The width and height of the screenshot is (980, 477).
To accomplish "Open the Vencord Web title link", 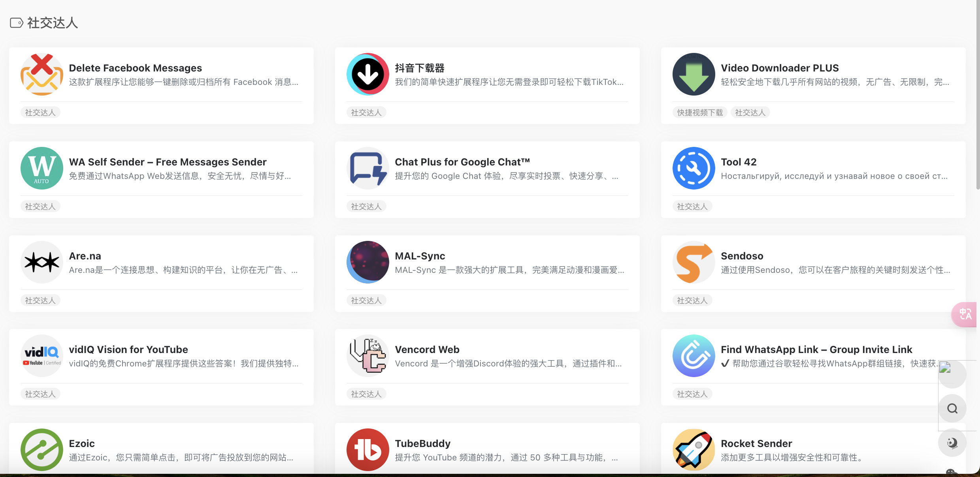I will (427, 349).
